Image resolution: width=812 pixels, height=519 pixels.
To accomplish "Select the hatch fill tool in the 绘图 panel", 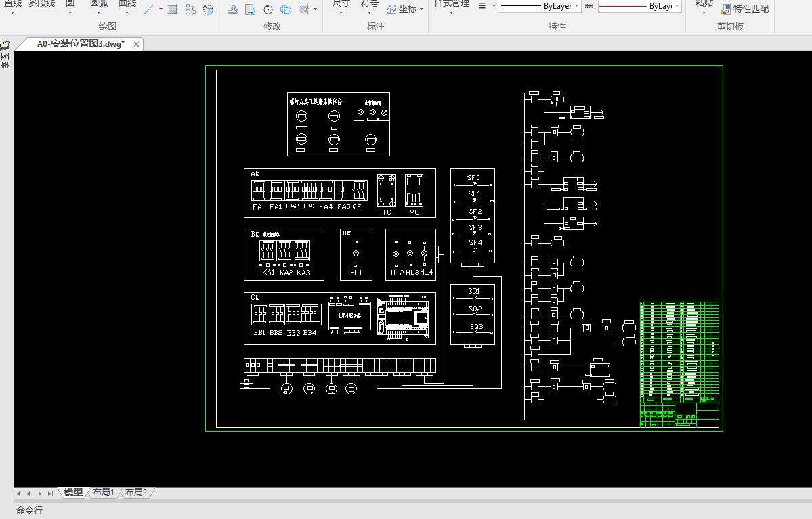I will tap(173, 9).
